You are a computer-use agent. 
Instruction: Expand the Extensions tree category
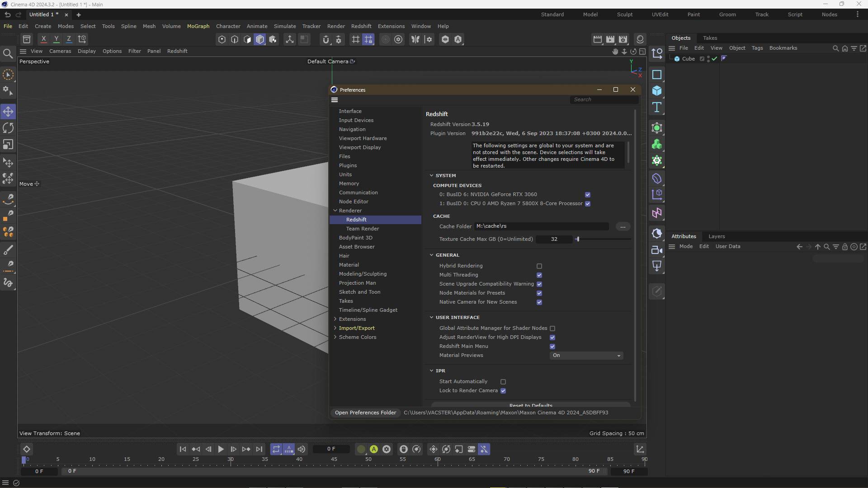pos(335,319)
